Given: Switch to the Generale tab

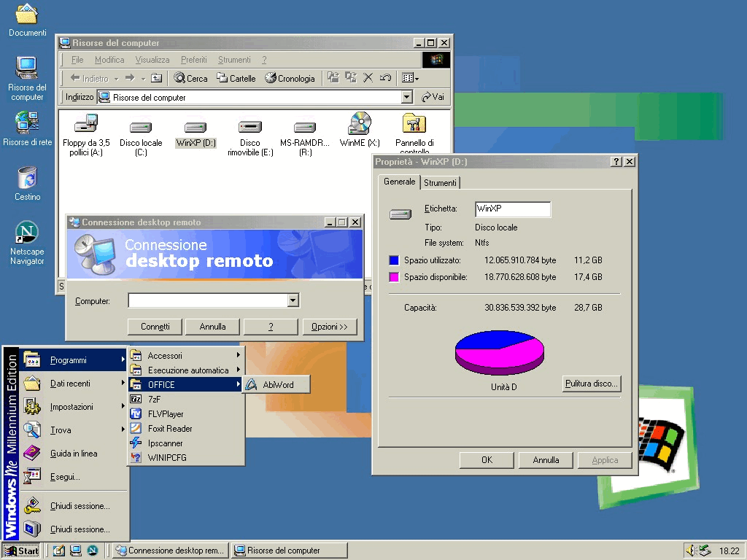Looking at the screenshot, I should (x=399, y=182).
